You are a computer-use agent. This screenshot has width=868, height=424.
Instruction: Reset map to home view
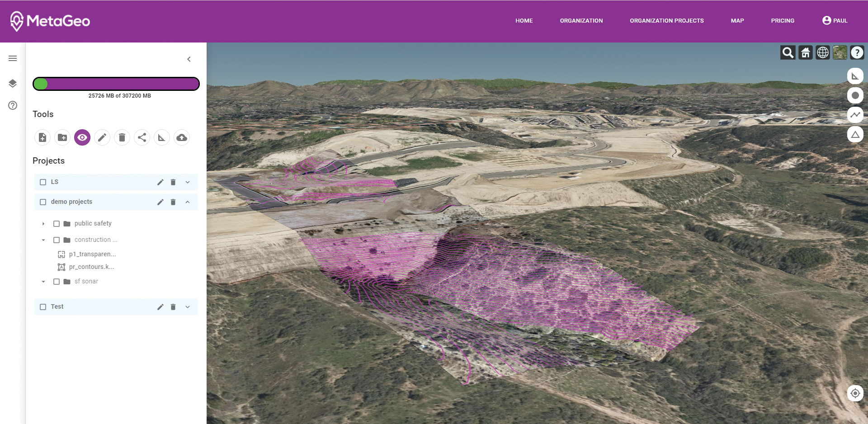click(805, 53)
